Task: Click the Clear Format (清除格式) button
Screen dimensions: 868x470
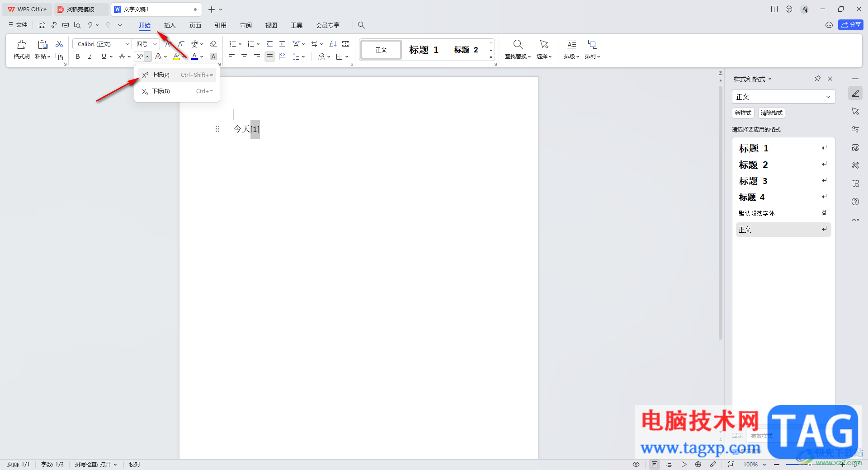Action: 772,113
